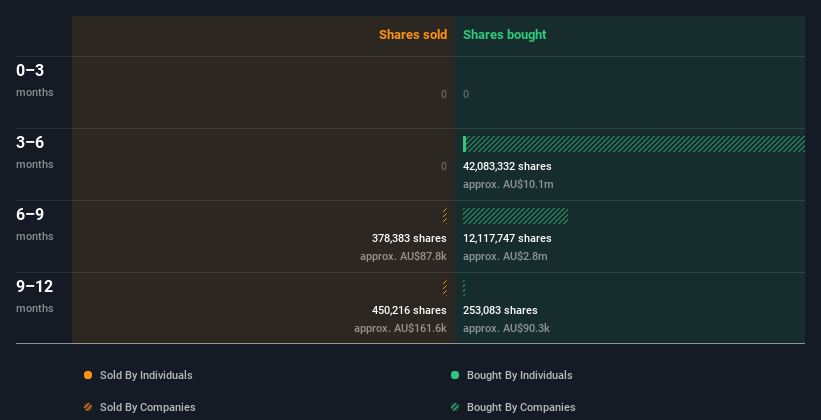Select the Bought By Companies legend label

[x=521, y=407]
